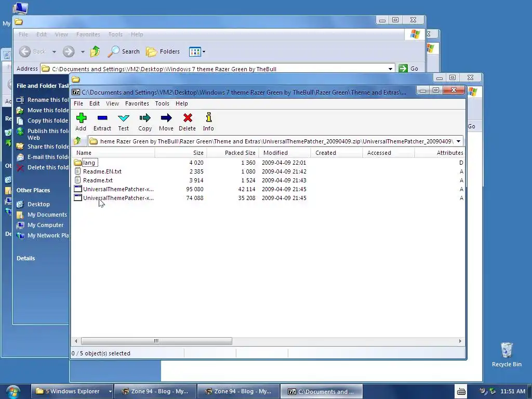
Task: Open the Explorer Favorites menu
Action: [x=88, y=34]
